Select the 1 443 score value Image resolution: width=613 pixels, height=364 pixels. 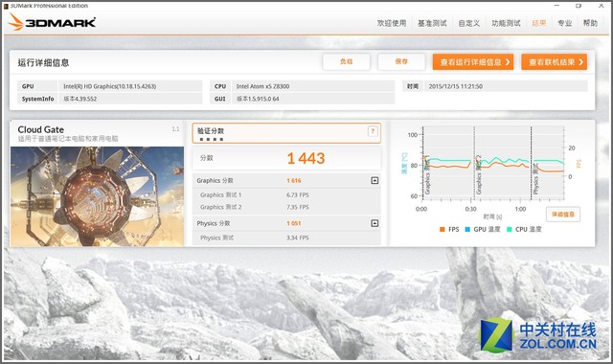pos(306,158)
